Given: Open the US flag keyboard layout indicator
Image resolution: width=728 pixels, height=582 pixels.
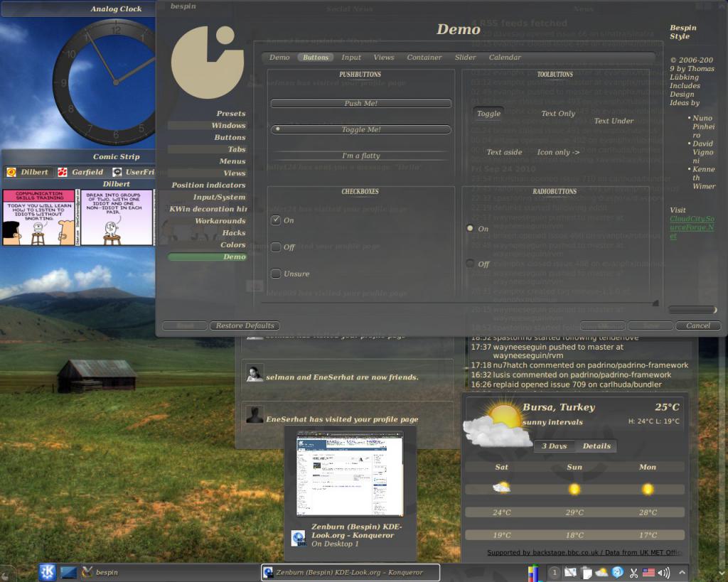Looking at the screenshot, I should pos(648,572).
